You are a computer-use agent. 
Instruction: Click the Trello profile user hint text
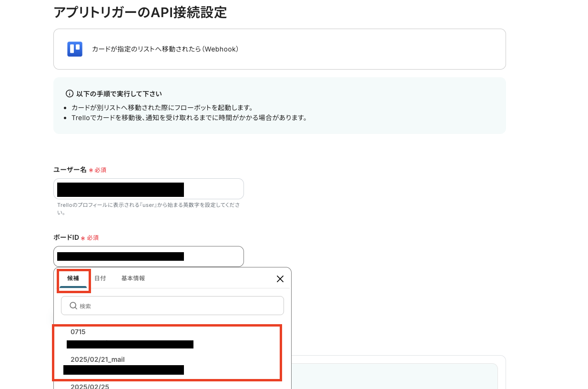pos(149,208)
